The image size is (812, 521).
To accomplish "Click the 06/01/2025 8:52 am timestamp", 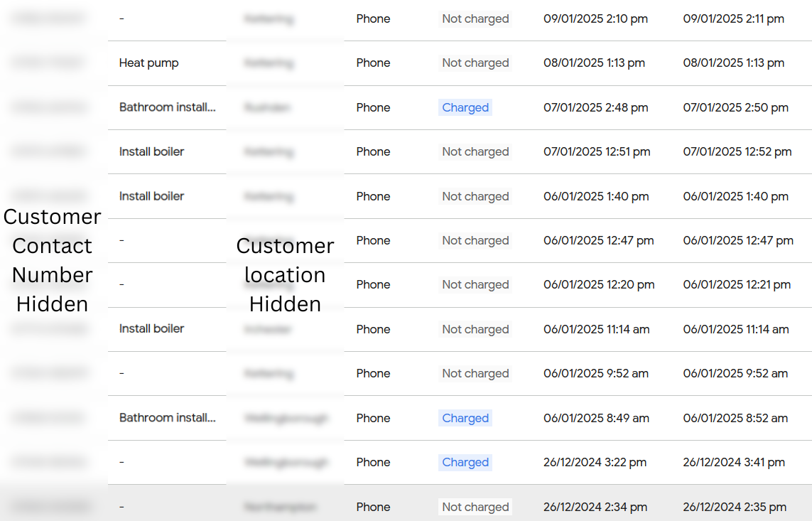I will [735, 419].
